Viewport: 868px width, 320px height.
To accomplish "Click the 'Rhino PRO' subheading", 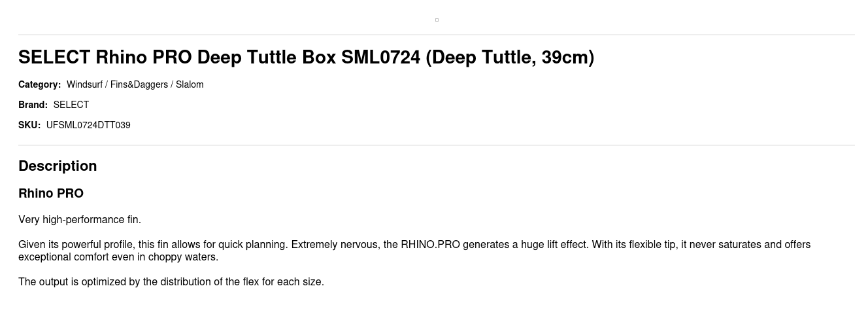I will point(51,194).
